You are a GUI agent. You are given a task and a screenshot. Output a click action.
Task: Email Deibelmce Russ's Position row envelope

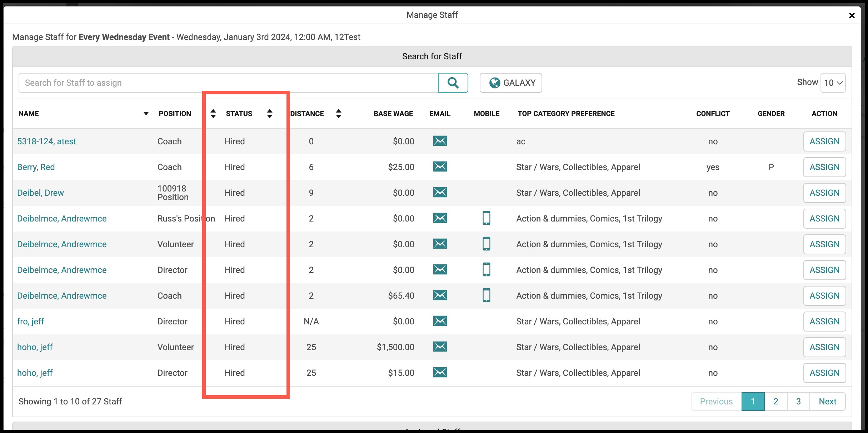(440, 218)
